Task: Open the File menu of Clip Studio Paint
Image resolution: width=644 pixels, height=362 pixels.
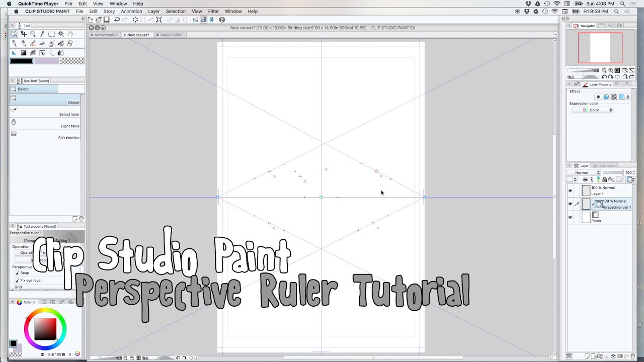Action: 79,11
